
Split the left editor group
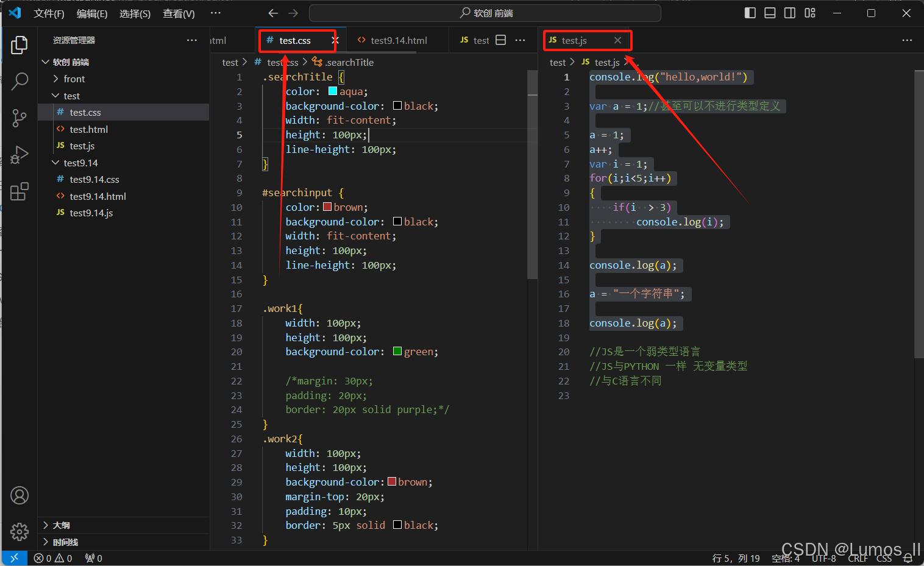click(x=501, y=40)
